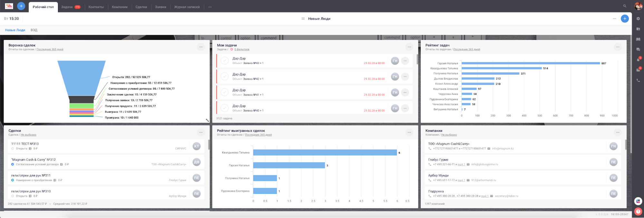The image size is (644, 218).
Task: Click blue plus button beside logo
Action: pyautogui.click(x=21, y=6)
